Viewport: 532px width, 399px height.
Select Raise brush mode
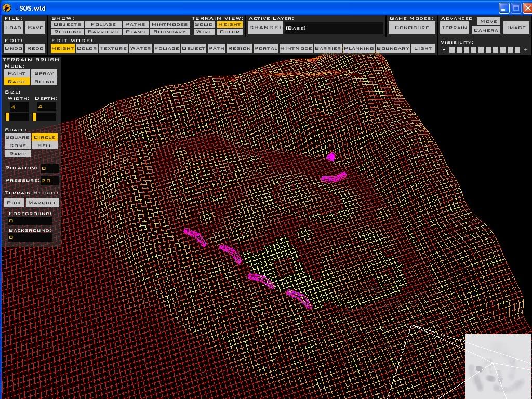pos(17,82)
